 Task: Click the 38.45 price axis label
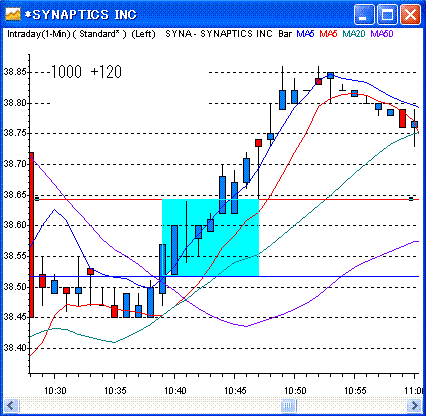tap(15, 317)
